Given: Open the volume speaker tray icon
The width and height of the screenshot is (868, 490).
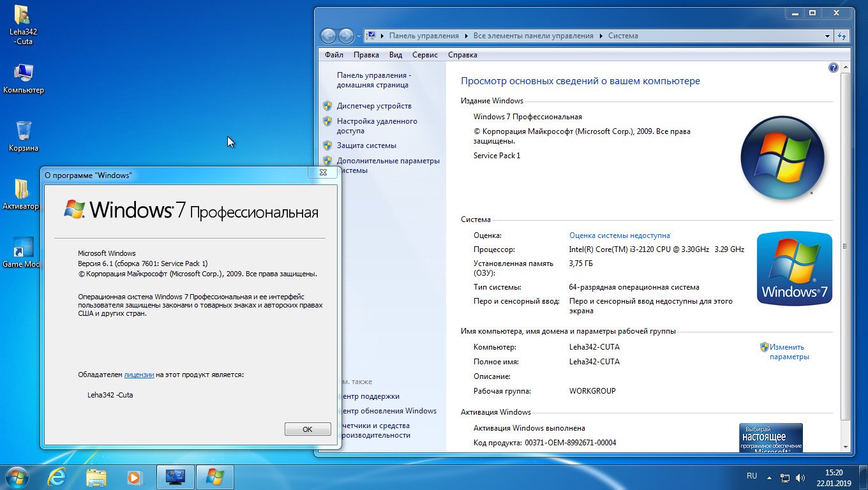Looking at the screenshot, I should click(800, 477).
